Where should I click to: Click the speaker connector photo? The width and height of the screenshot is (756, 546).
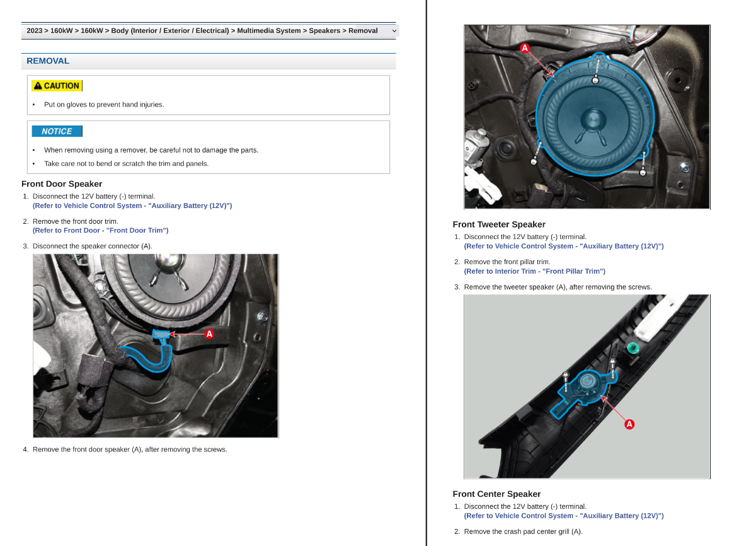[156, 346]
